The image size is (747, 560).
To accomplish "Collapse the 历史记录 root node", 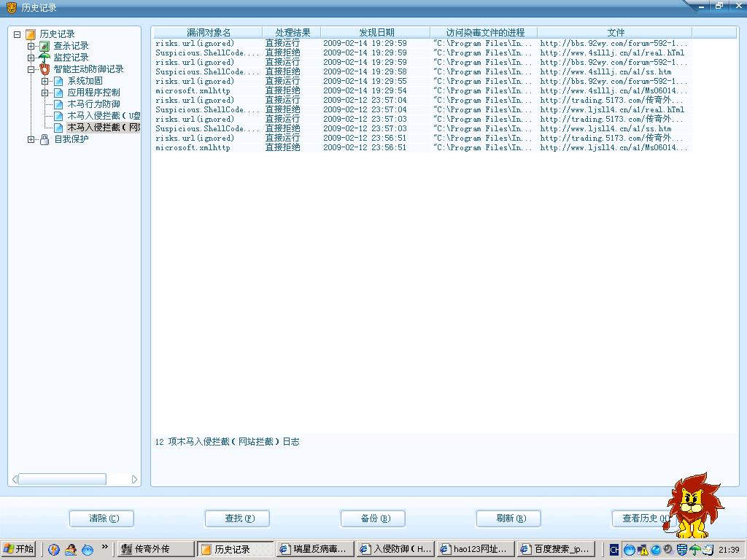I will pyautogui.click(x=18, y=34).
